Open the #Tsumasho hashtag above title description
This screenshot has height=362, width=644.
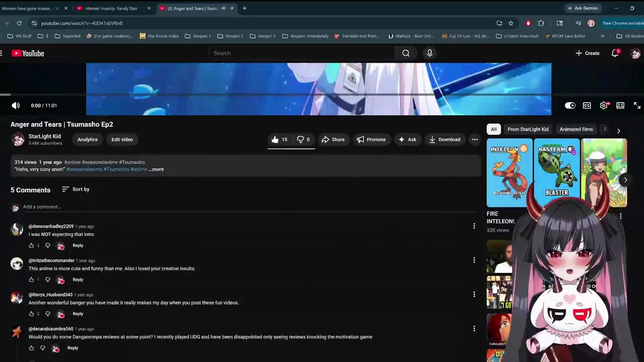132,162
